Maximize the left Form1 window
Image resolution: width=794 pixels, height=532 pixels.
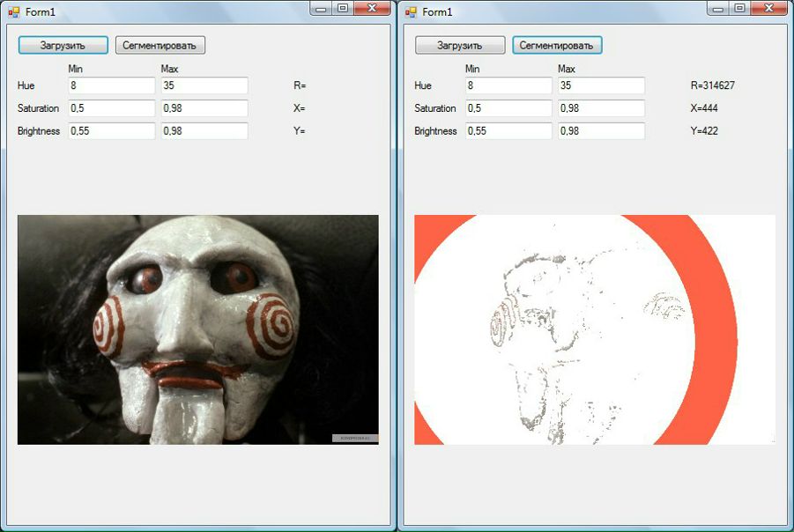343,9
